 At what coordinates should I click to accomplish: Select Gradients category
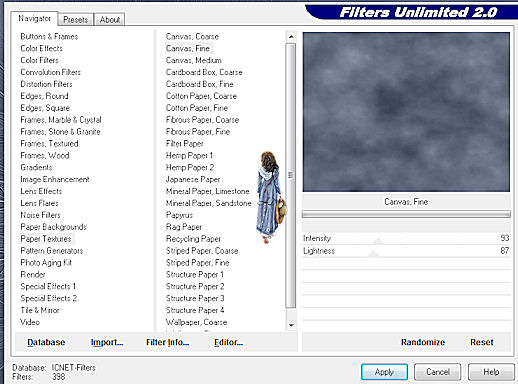click(36, 167)
